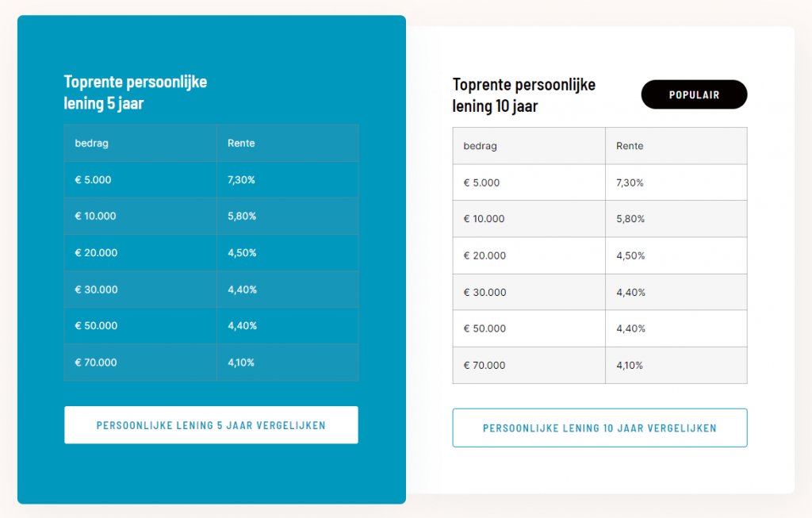Click the 4,10% rate in the white table
The image size is (812, 518).
[630, 365]
